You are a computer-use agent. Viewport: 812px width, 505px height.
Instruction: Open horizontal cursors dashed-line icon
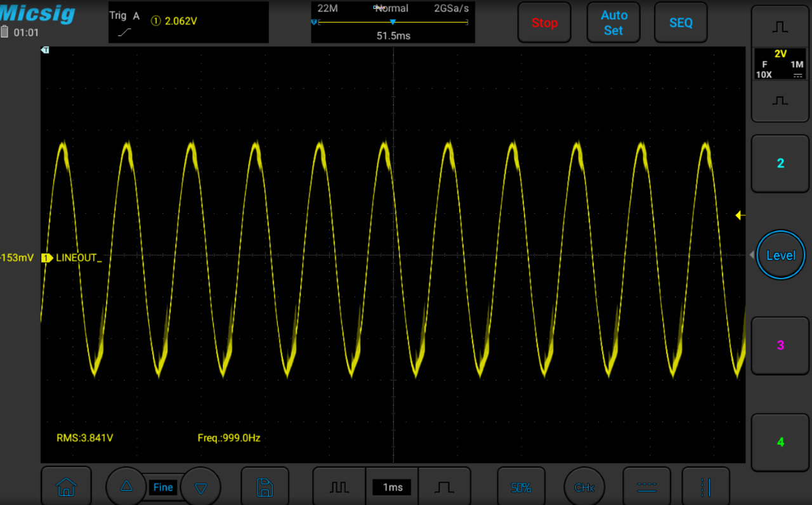[646, 487]
